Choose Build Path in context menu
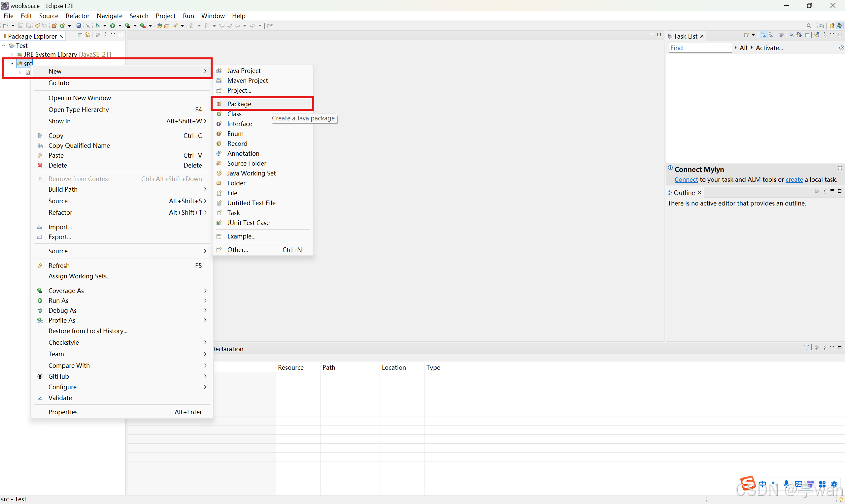845x504 pixels. tap(63, 189)
